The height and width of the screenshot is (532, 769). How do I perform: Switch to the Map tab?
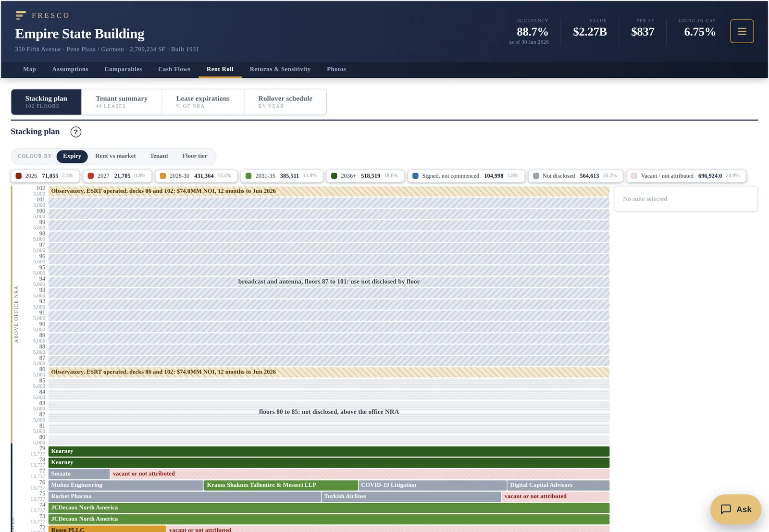pyautogui.click(x=29, y=69)
